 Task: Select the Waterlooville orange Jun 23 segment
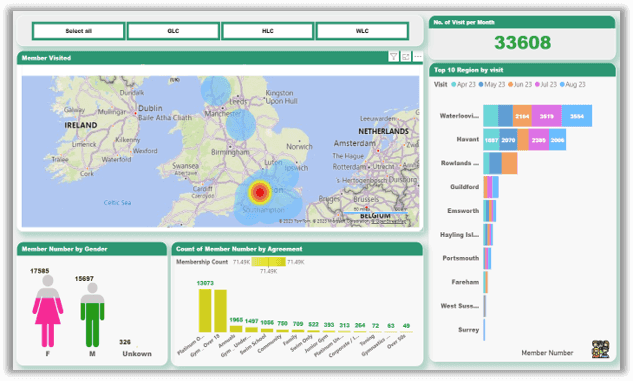(522, 116)
